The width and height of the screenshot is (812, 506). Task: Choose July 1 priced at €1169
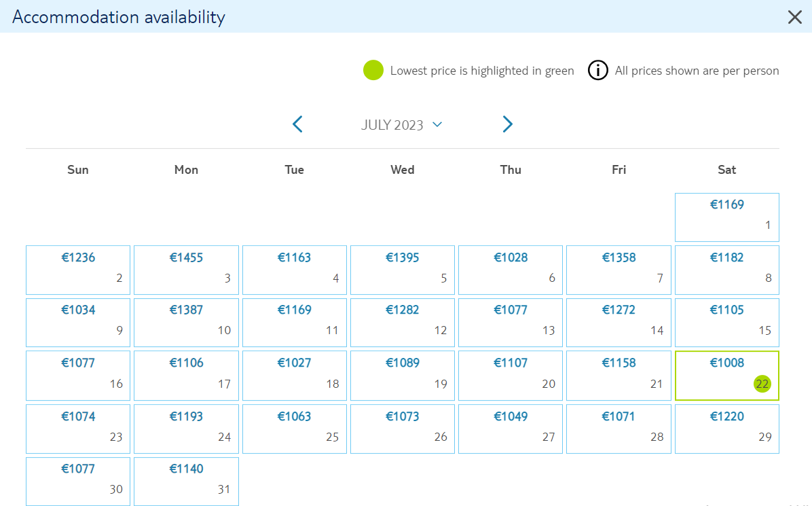pos(726,217)
